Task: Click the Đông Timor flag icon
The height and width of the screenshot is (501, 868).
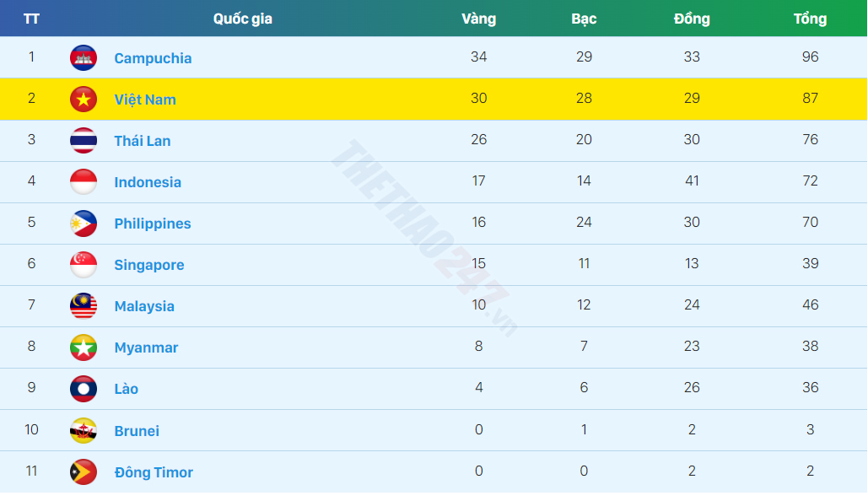Action: 84,471
